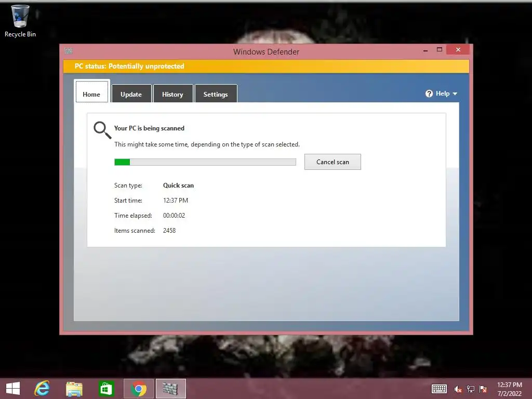Click the 'Quick scan' scan type value
532x399 pixels.
(x=179, y=185)
